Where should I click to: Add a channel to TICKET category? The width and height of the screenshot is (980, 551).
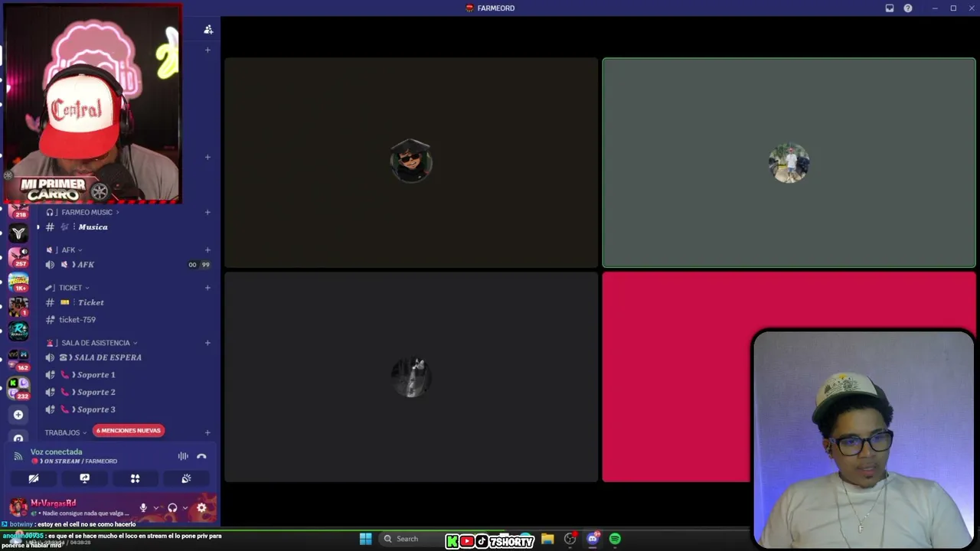coord(207,288)
